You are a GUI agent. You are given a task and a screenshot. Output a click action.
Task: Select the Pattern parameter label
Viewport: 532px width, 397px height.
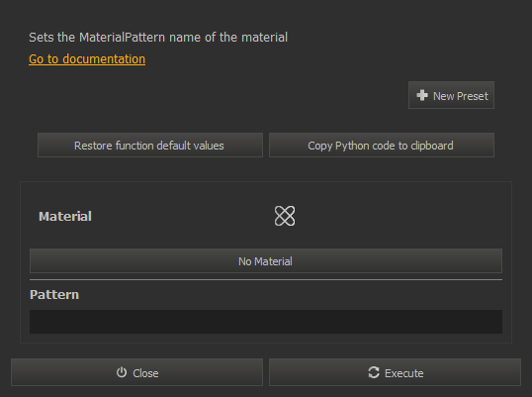pos(54,294)
